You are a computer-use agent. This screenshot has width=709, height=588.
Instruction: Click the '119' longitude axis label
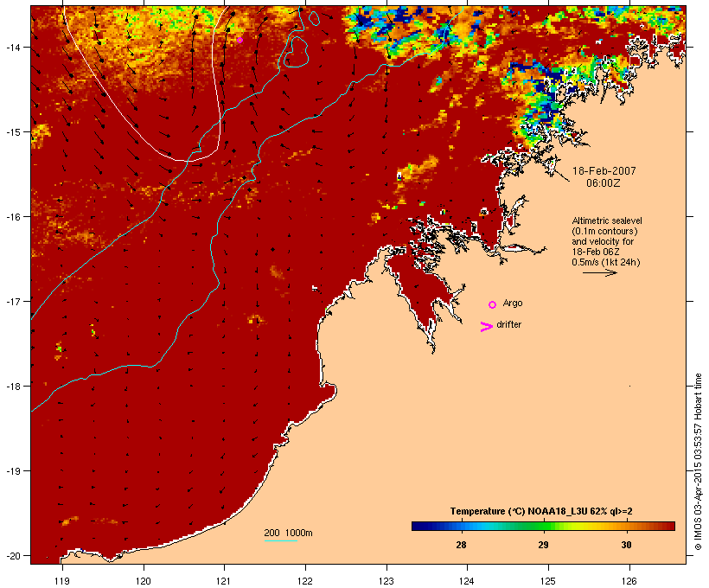(62, 581)
